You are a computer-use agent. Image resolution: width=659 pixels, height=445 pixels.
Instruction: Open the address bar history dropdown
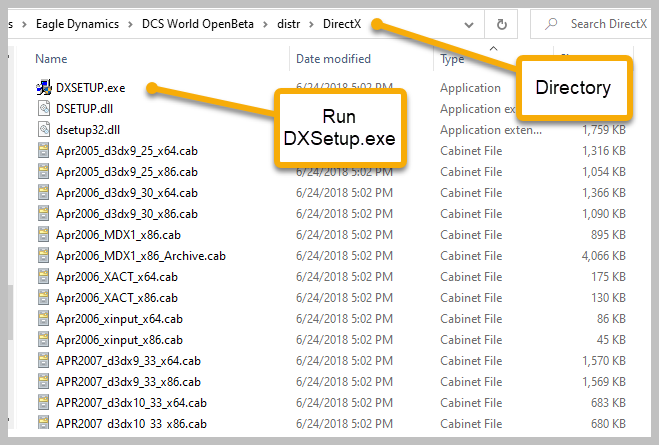(x=468, y=23)
